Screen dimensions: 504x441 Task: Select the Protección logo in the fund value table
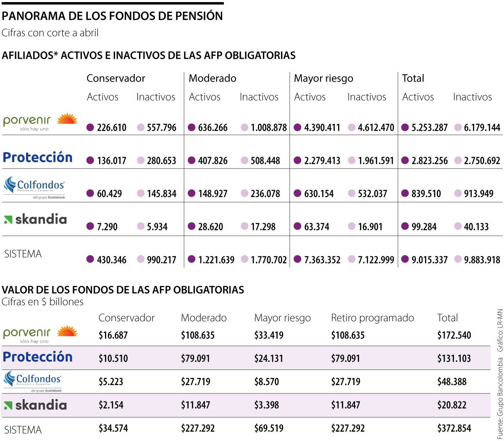tap(38, 357)
